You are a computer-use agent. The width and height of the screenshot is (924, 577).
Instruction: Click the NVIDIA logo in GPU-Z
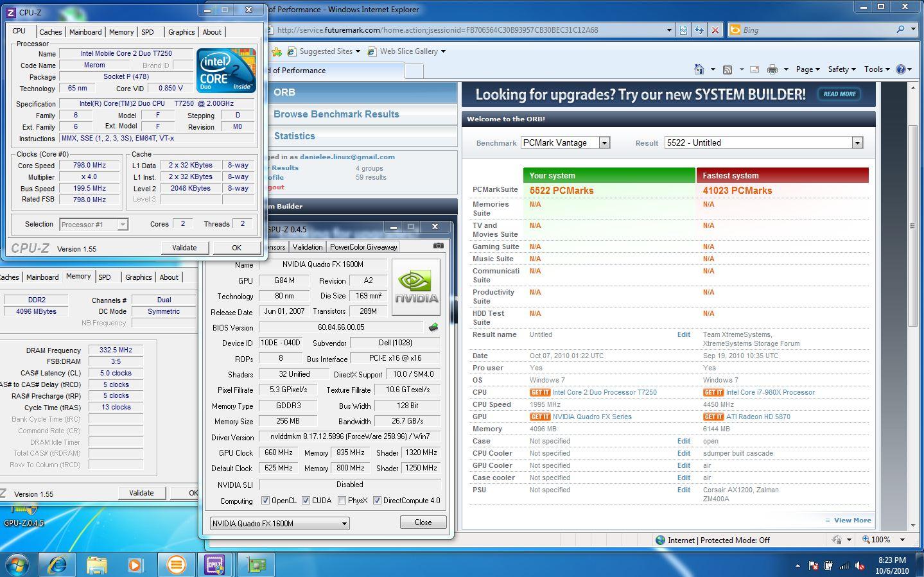click(x=416, y=287)
